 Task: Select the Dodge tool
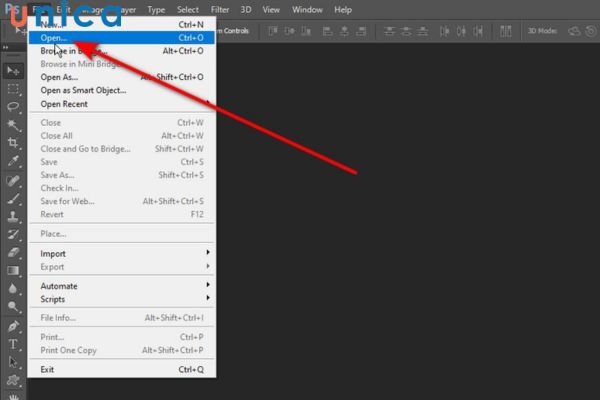[13, 307]
